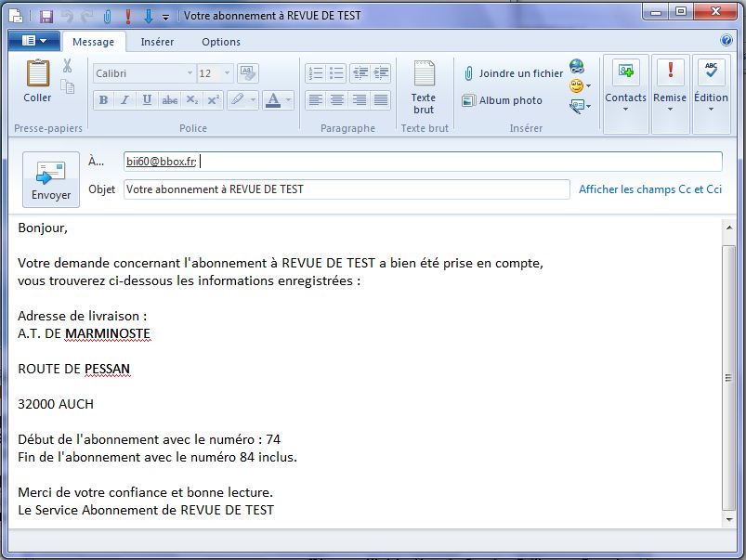
Task: Toggle underline formatting
Action: click(147, 100)
